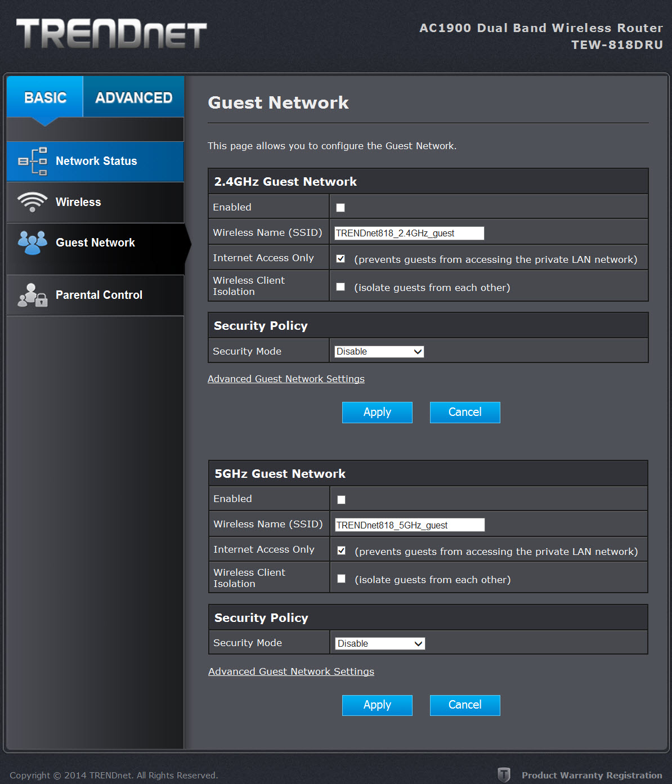This screenshot has width=672, height=784.
Task: Check 2.4GHz Wireless Client Isolation box
Action: click(x=341, y=287)
